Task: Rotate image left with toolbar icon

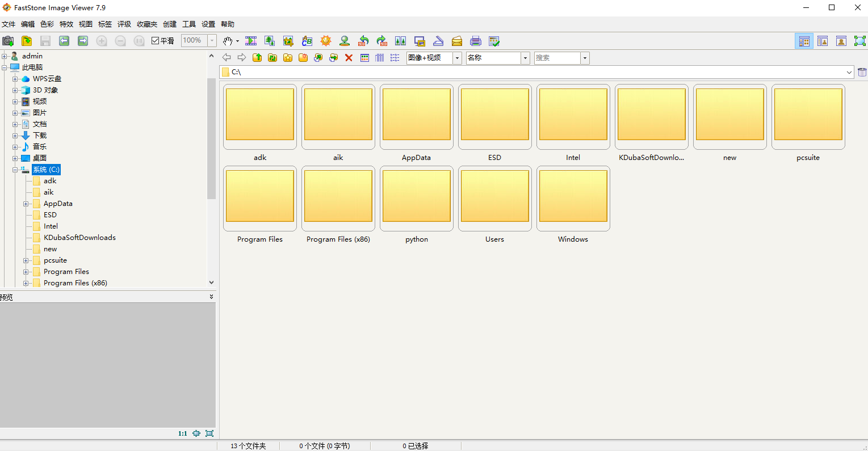Action: (x=363, y=41)
